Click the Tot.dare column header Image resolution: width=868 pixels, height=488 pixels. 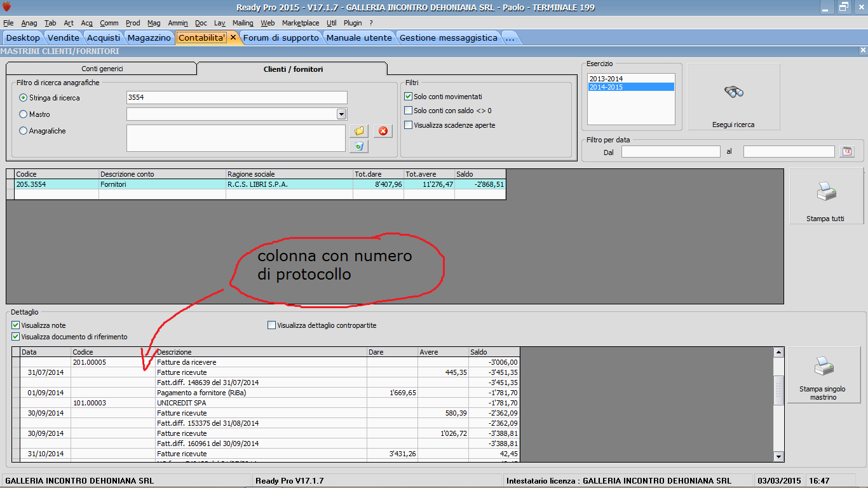379,174
